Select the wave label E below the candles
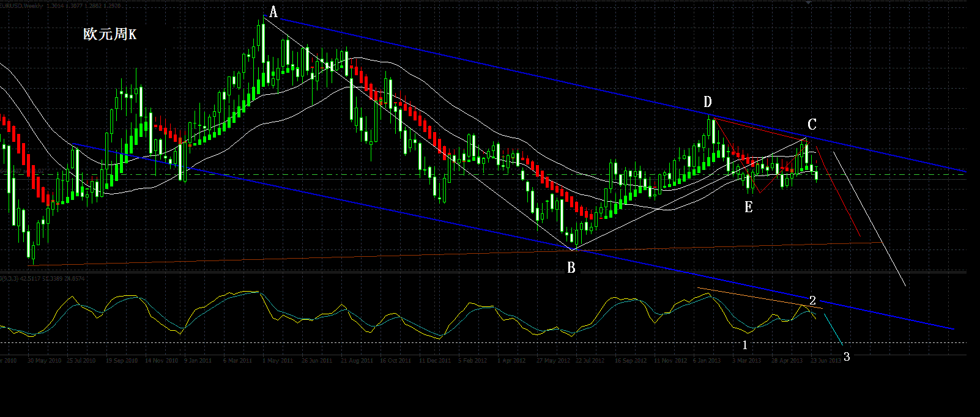 click(748, 207)
